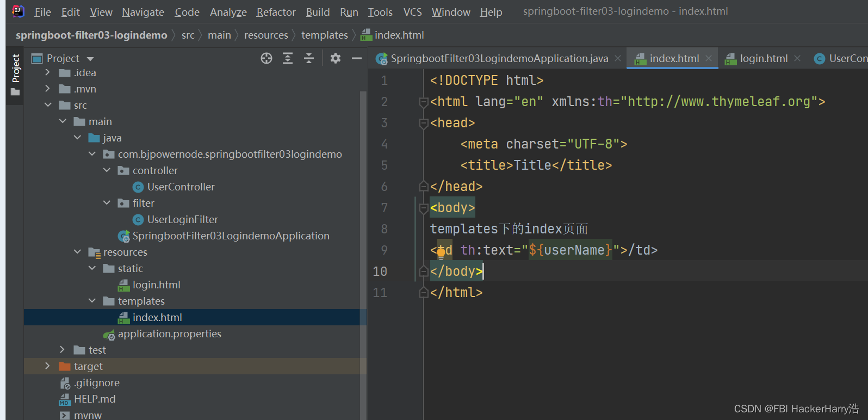Screen dimensions: 868x420
Task: Click the java source folder icon
Action: click(x=94, y=138)
